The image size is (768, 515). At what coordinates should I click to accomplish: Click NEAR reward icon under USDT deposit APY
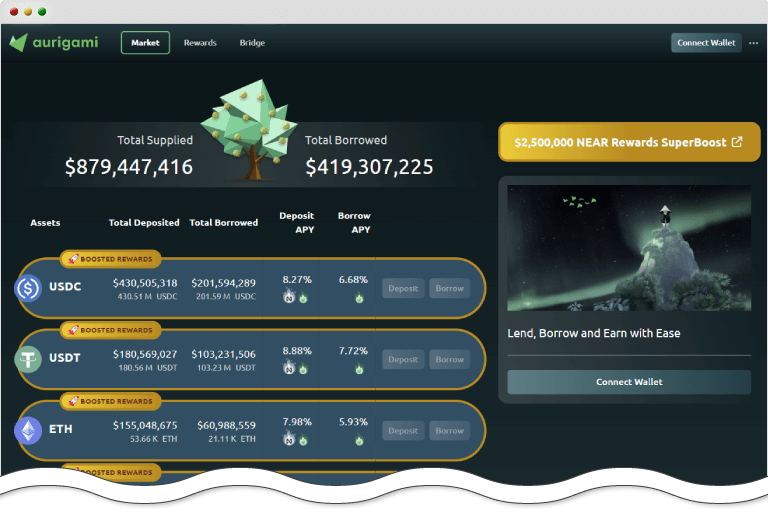point(289,368)
